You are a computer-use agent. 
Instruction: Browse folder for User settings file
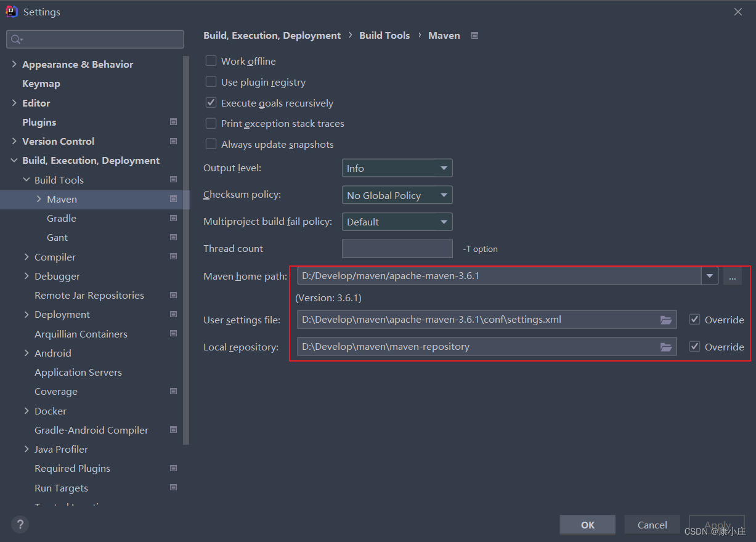[666, 320]
